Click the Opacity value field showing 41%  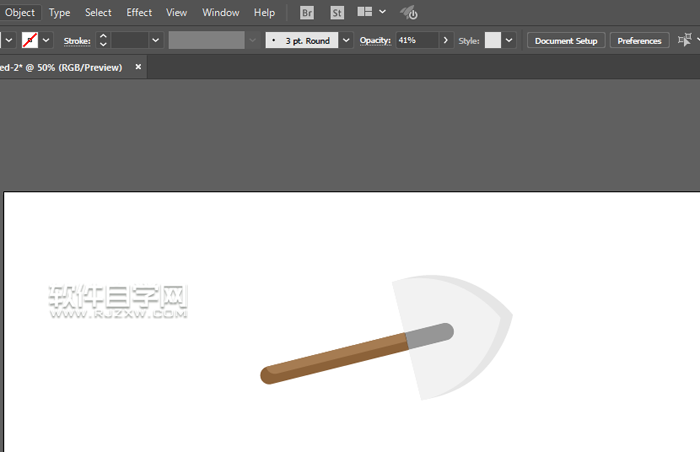pos(414,41)
